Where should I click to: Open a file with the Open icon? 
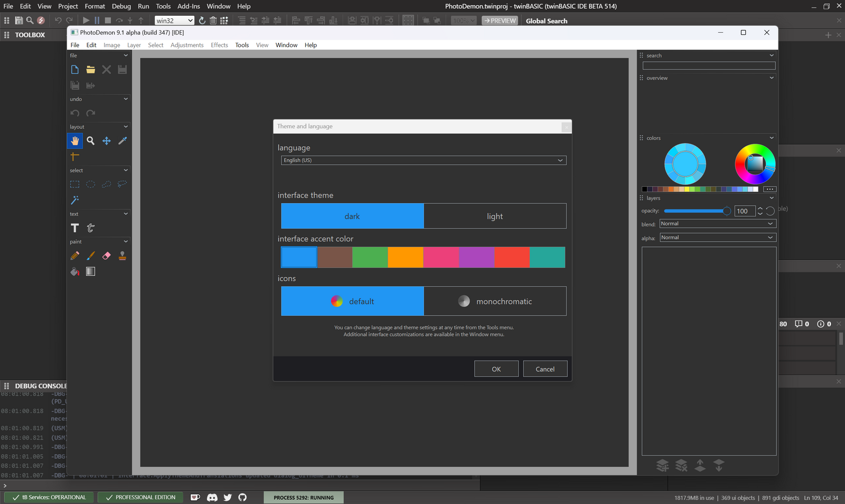click(90, 69)
